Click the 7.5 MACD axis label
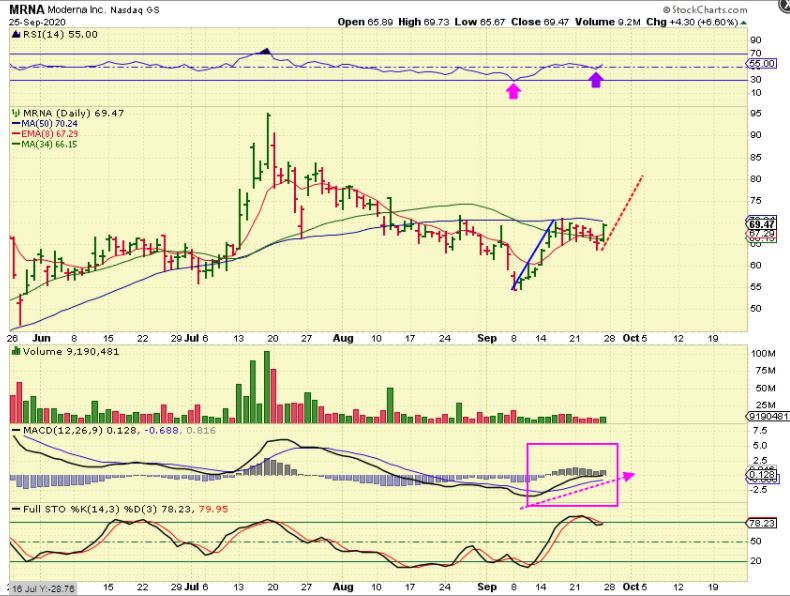This screenshot has height=596, width=790. pos(760,431)
